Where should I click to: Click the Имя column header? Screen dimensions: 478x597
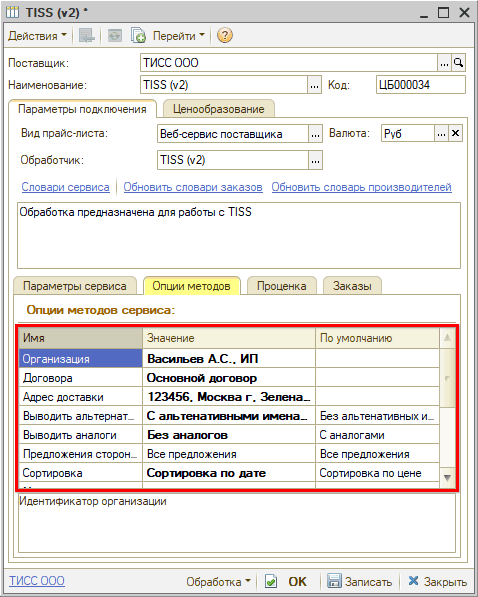point(81,338)
